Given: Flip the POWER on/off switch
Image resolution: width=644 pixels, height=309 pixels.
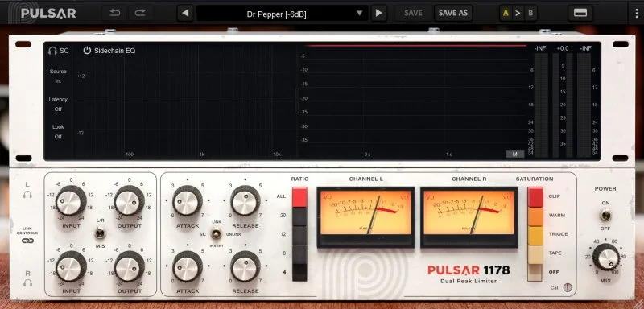Looking at the screenshot, I should [605, 215].
